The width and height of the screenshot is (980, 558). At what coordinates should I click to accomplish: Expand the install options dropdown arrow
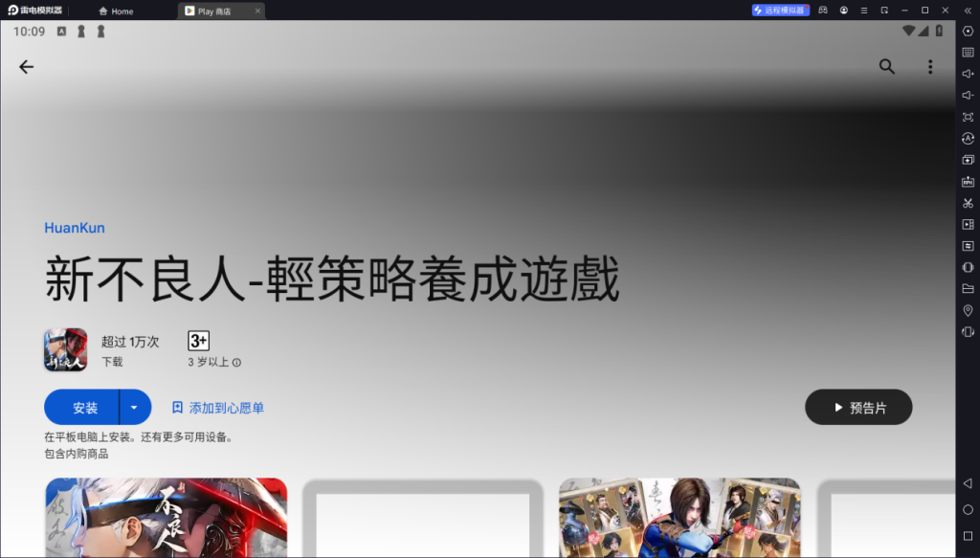point(134,408)
